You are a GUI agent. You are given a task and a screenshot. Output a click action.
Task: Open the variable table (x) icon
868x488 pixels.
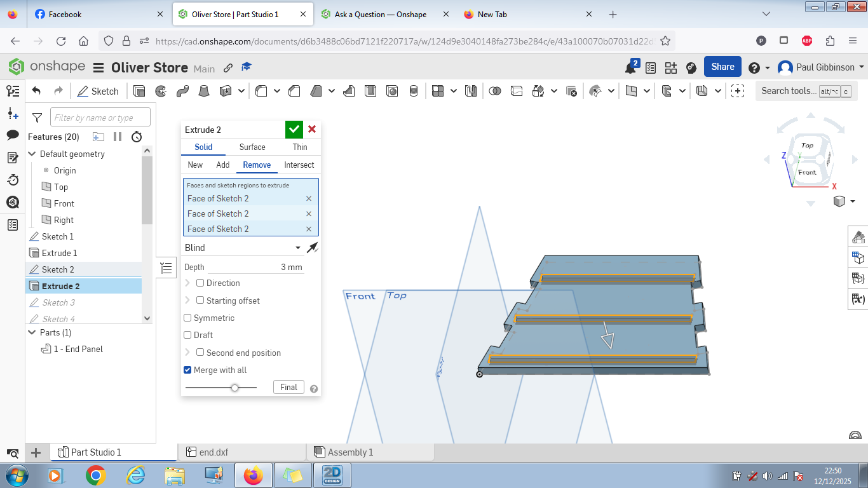(858, 299)
